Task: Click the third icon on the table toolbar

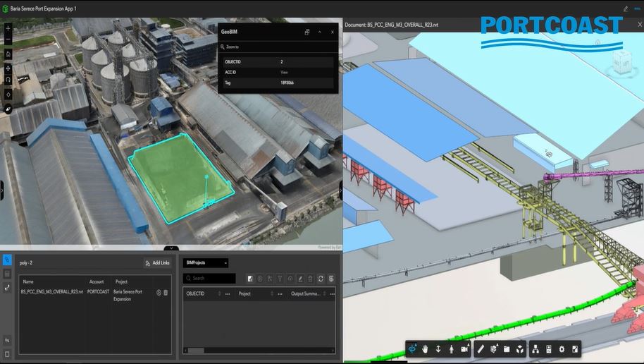Action: click(270, 279)
